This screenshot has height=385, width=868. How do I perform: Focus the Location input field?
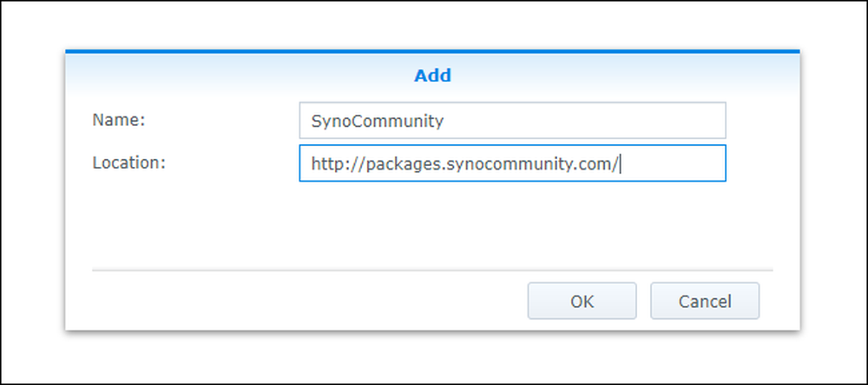[x=513, y=163]
